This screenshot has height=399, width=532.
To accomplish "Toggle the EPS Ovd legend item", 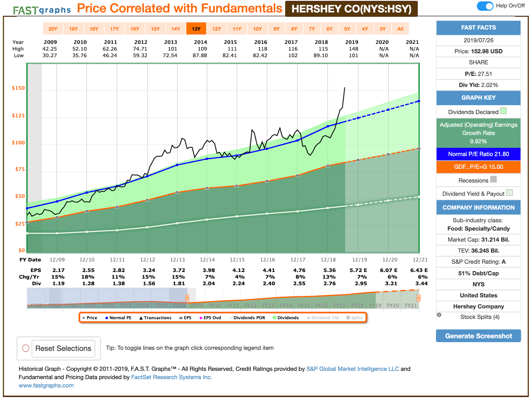I will pos(210,318).
